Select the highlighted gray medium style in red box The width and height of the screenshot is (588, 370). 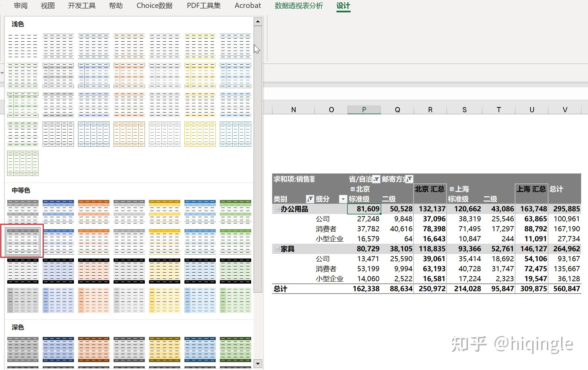click(23, 242)
